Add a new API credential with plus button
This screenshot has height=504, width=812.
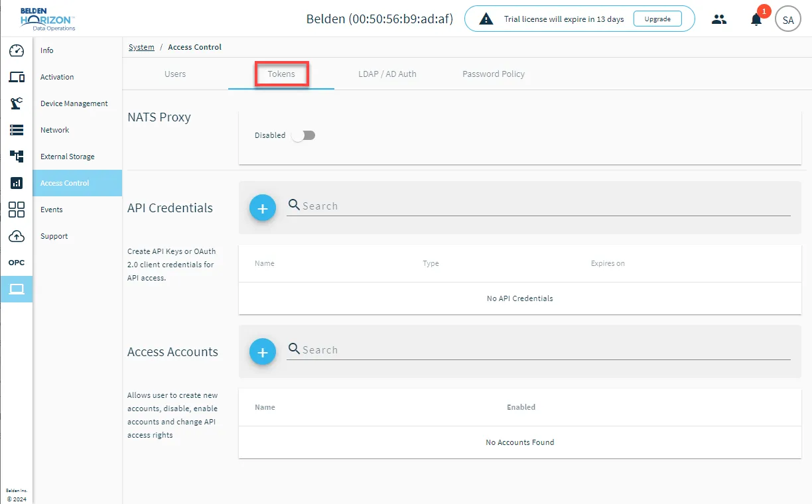coord(263,208)
